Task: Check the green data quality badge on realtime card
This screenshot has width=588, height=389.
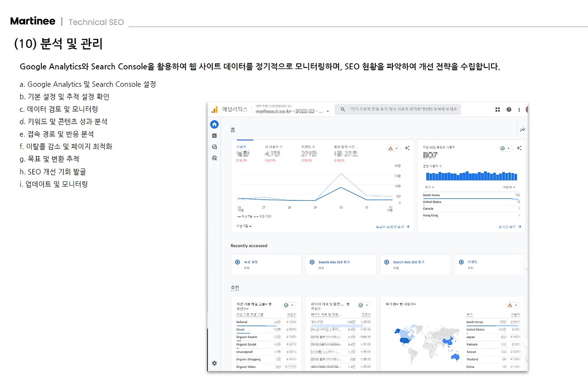Action: click(x=503, y=148)
